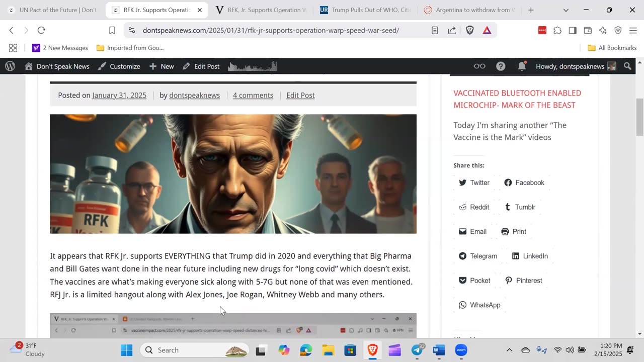
Task: Share post via Email
Action: [472, 232]
